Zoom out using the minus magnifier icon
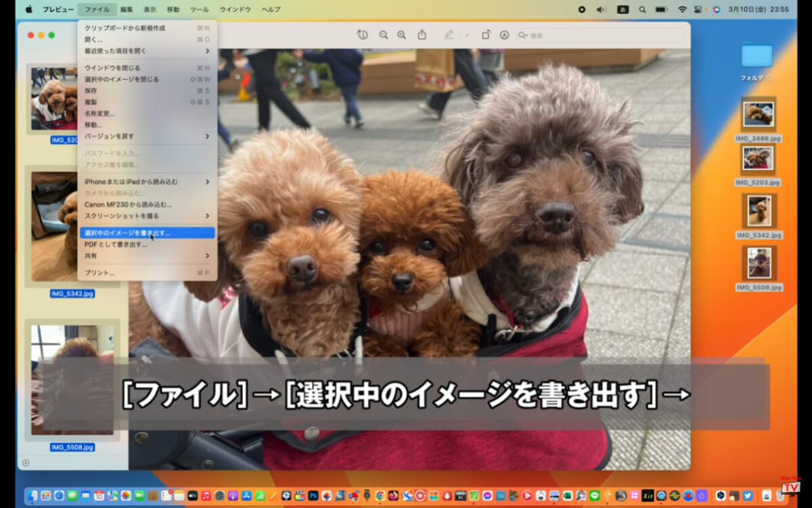The width and height of the screenshot is (812, 508). tap(384, 34)
